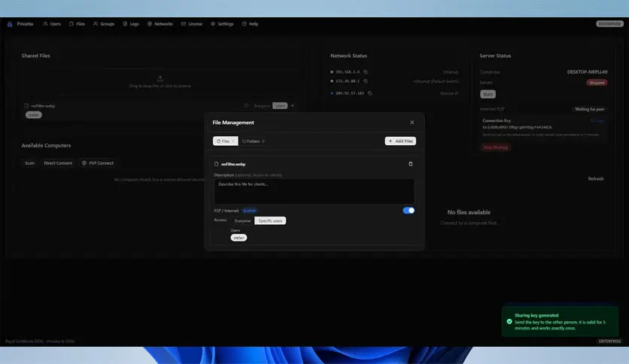629x364 pixels.
Task: Select Everyone access in Shared Files row
Action: point(262,106)
